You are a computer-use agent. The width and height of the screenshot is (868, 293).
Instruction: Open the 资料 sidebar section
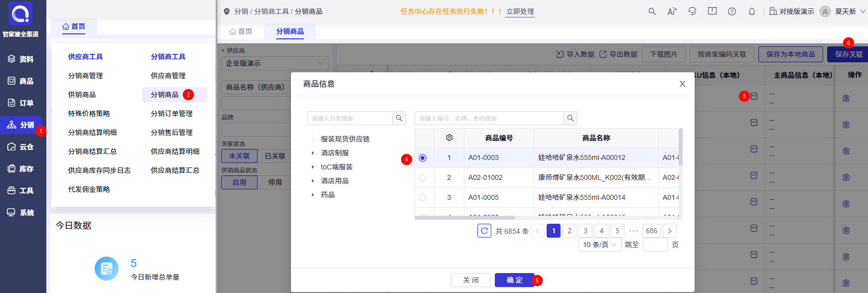20,59
